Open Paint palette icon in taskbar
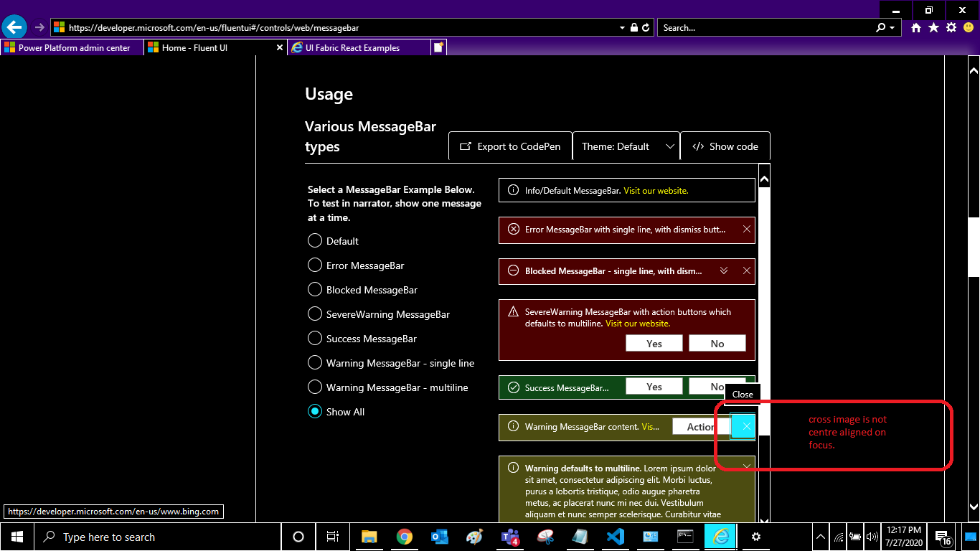This screenshot has width=980, height=551. click(x=474, y=537)
